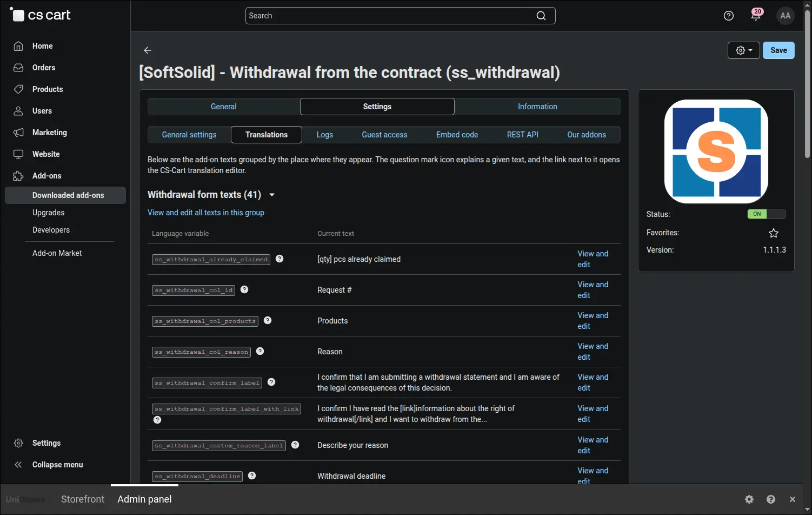Open the Our addons sub-tab

pos(587,135)
